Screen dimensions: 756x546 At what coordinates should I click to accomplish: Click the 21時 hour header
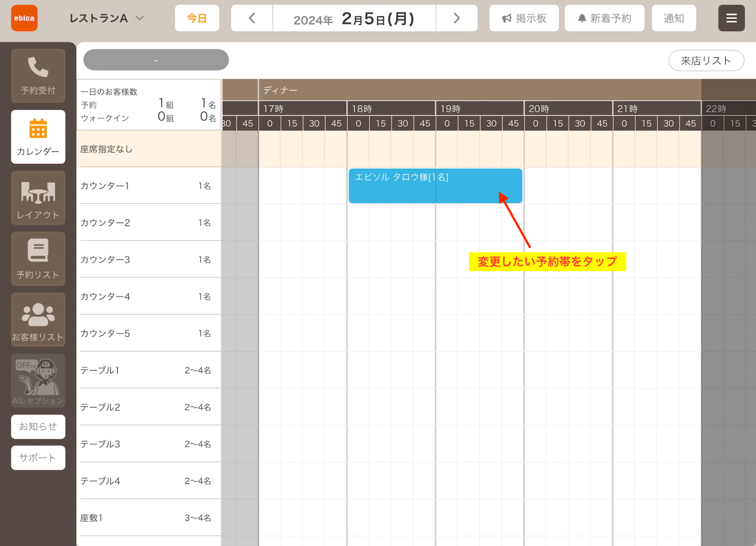click(x=657, y=108)
